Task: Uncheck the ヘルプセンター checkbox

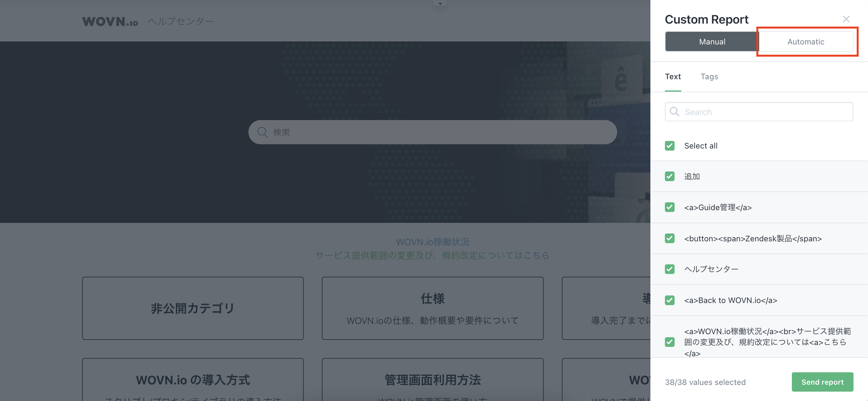Action: pyautogui.click(x=669, y=269)
